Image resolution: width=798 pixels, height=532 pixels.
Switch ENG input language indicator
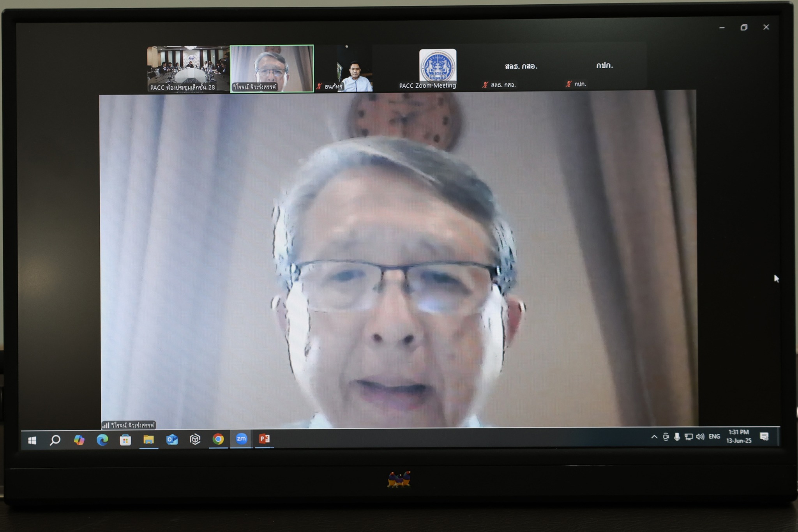click(714, 437)
